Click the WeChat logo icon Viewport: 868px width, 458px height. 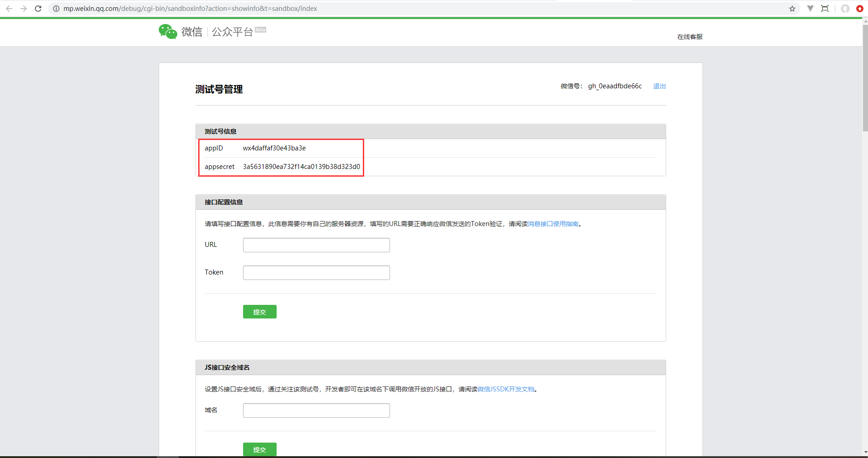(x=167, y=31)
